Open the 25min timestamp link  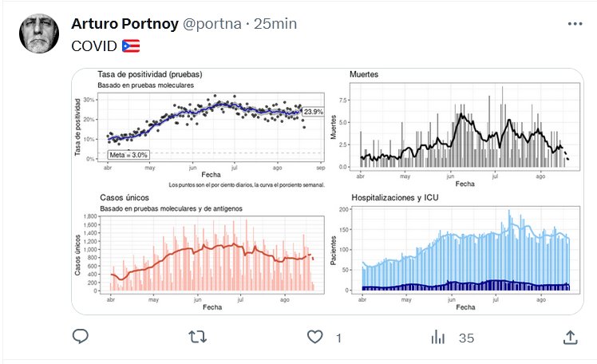[x=275, y=24]
